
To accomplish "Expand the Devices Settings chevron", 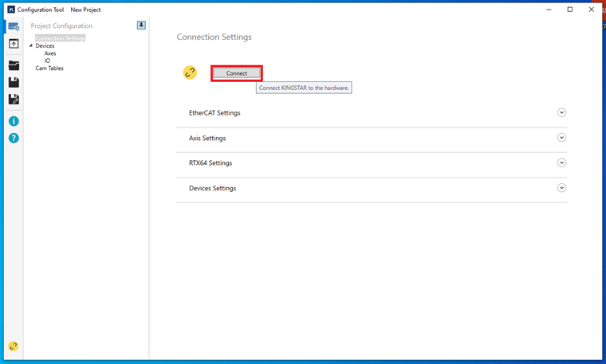I will coord(561,188).
